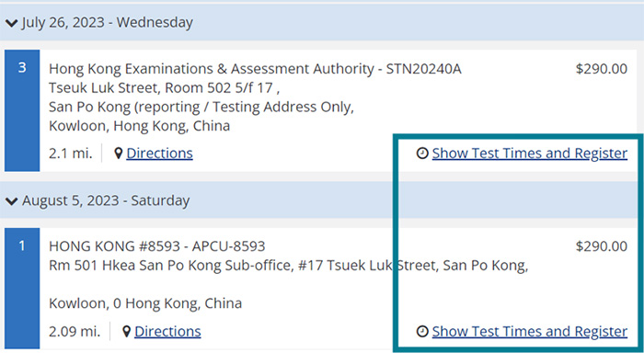Click the clock icon for the APCU-8593 center
The width and height of the screenshot is (644, 353).
click(422, 331)
